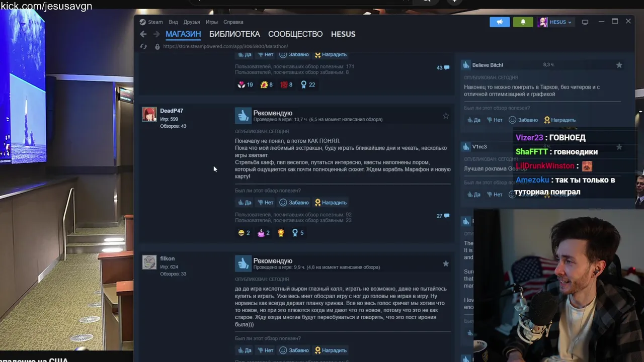Click thumbs-up icon on DeadP47's review
This screenshot has width=644, height=362.
pos(243,116)
